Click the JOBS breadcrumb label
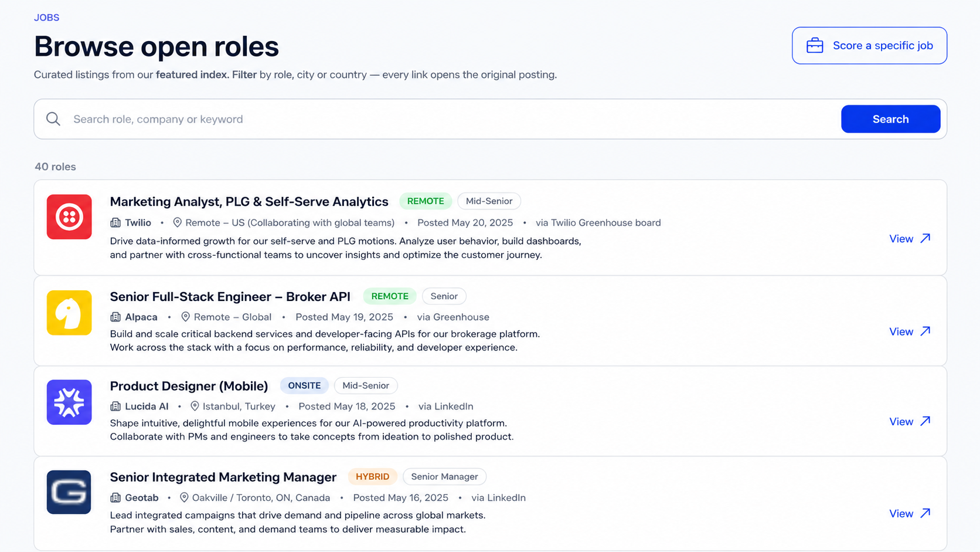The image size is (980, 552). point(46,18)
